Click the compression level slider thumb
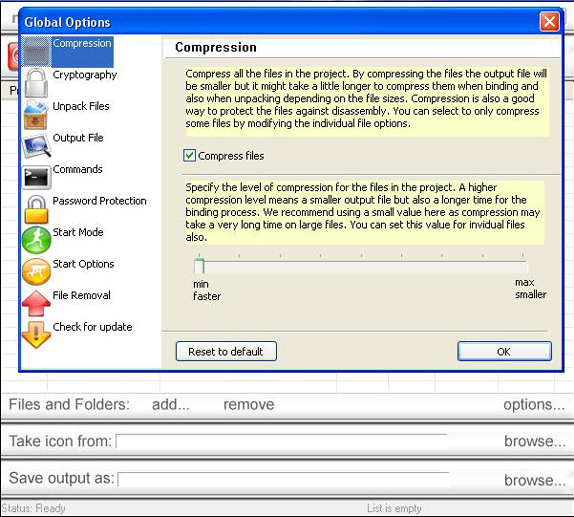 199,266
